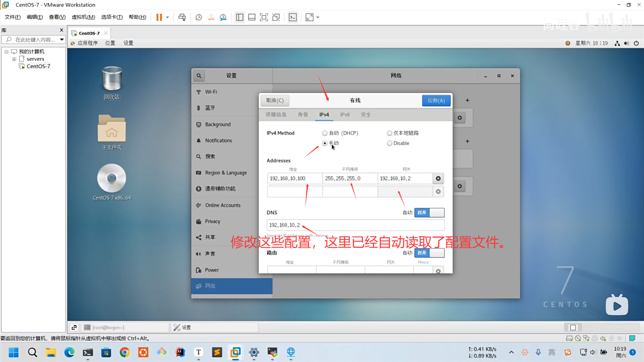Image resolution: width=644 pixels, height=362 pixels.
Task: Click the DNS server input field
Action: 356,225
